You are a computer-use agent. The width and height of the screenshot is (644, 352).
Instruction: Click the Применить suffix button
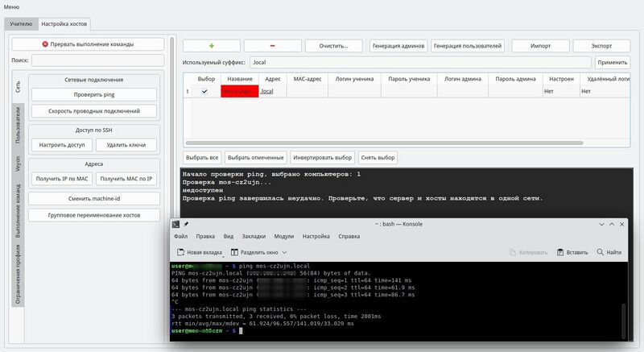pyautogui.click(x=613, y=62)
